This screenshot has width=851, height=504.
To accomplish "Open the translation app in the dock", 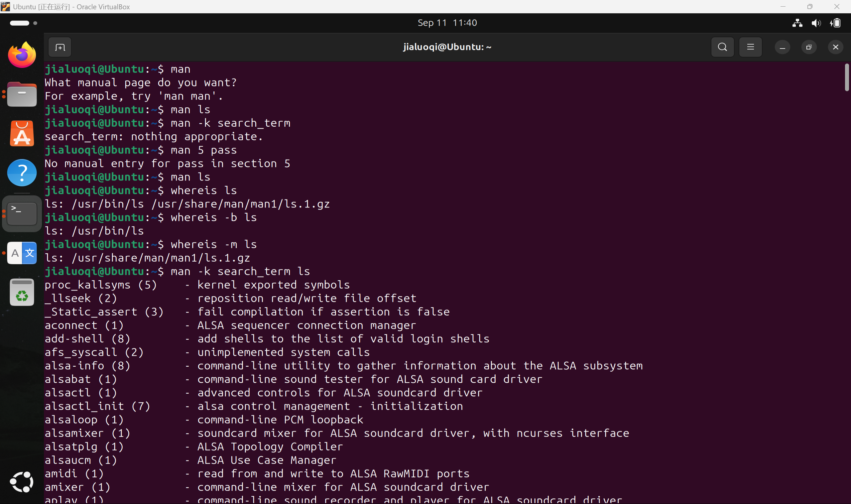I will pyautogui.click(x=22, y=253).
